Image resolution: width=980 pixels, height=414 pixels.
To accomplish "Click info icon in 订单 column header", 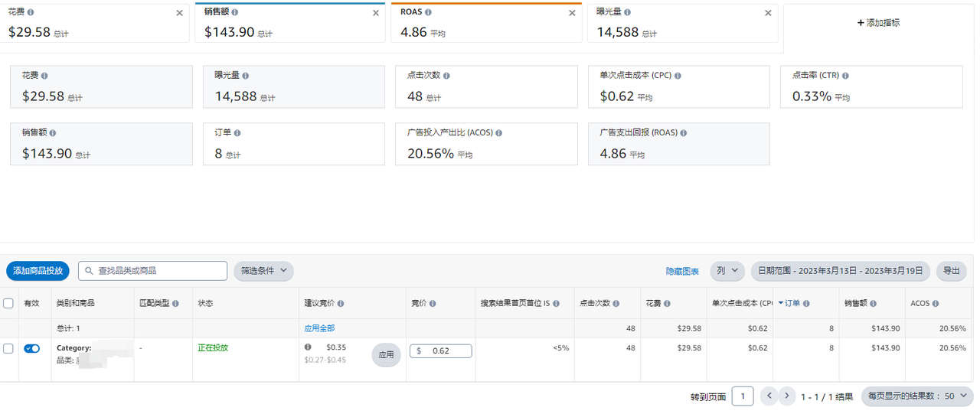I will click(806, 304).
